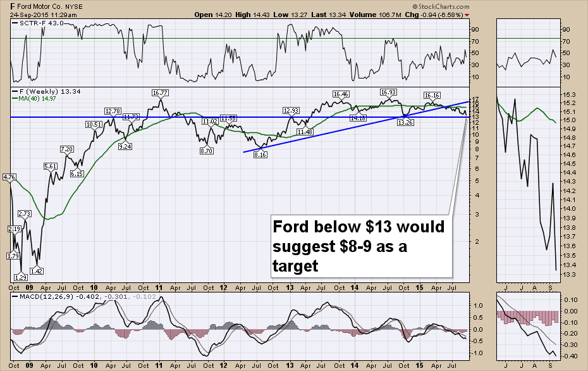Click the 1.42 price label
Screen dimensions: 588x371
click(37, 271)
